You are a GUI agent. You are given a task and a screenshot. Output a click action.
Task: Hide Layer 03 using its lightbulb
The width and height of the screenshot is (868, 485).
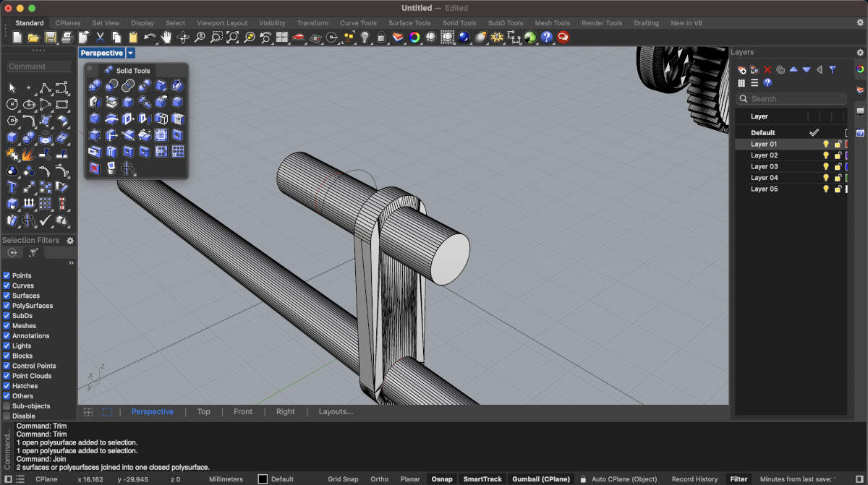[825, 167]
